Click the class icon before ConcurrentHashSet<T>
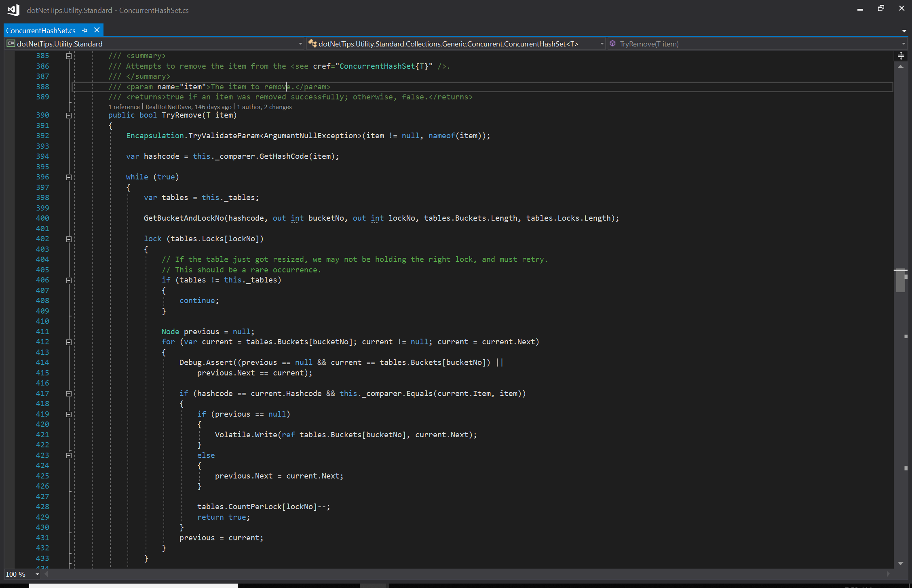This screenshot has width=912, height=588. [x=312, y=44]
